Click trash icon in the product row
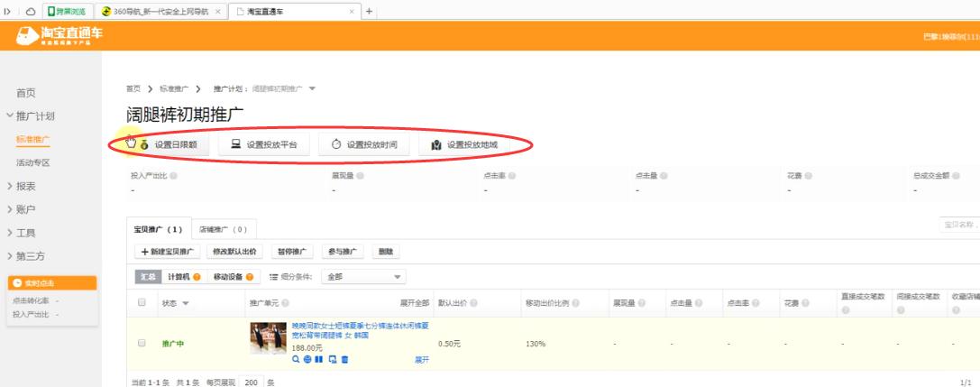Image resolution: width=980 pixels, height=387 pixels. tap(344, 360)
